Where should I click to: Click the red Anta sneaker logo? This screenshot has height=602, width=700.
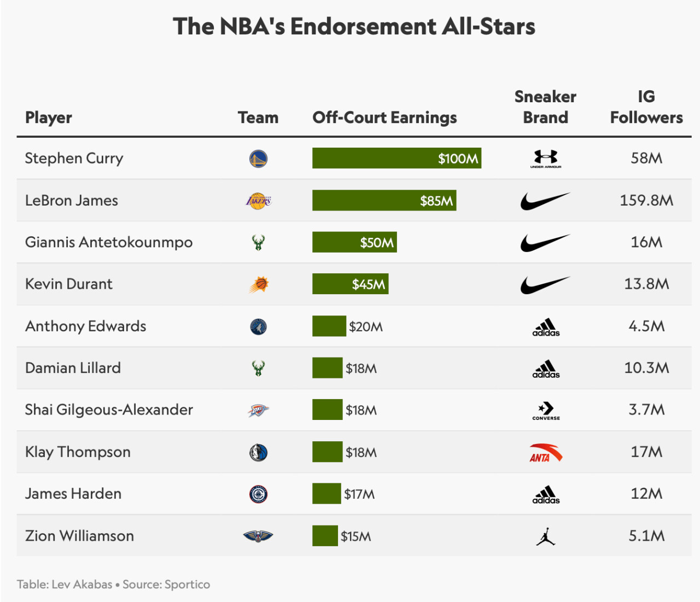tap(546, 453)
